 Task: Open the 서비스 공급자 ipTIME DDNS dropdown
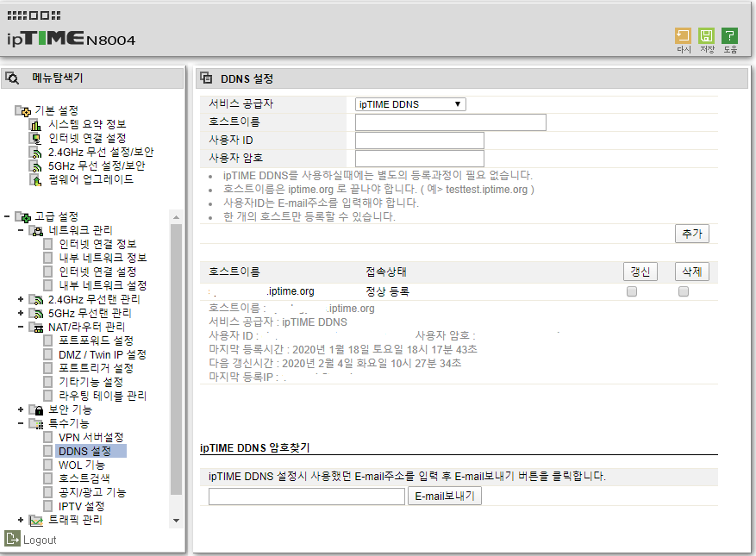[410, 104]
